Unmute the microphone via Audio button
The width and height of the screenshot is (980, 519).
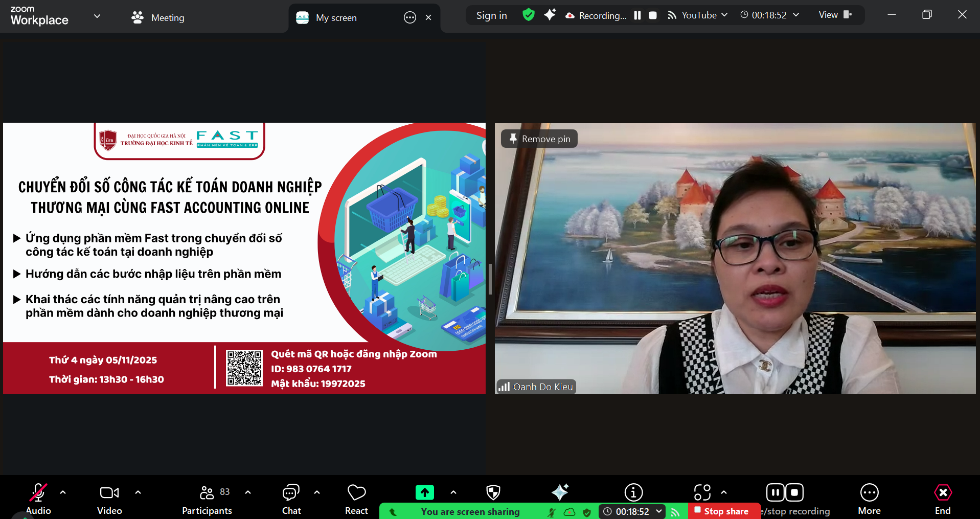click(38, 499)
